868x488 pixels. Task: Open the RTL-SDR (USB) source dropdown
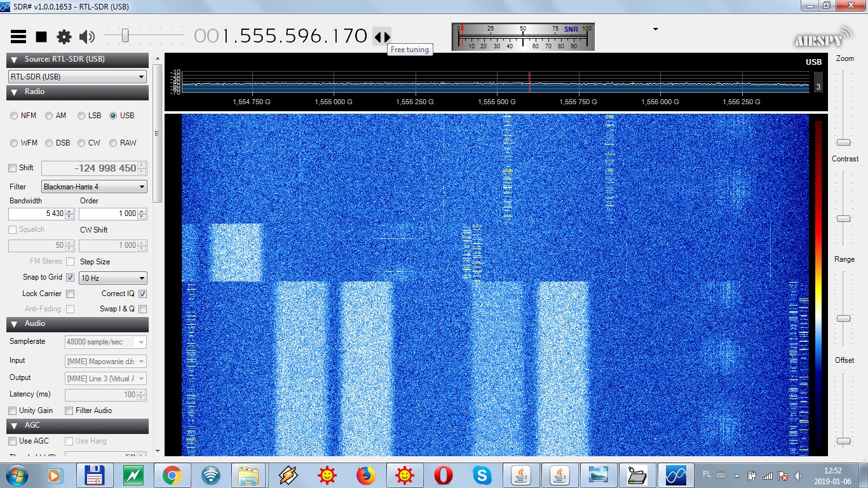click(78, 77)
